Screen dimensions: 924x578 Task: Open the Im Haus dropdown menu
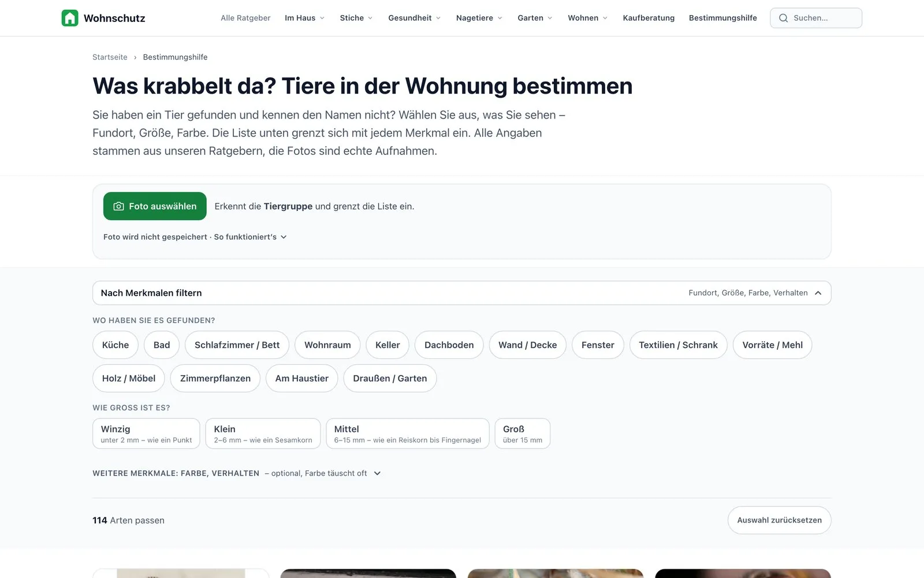[304, 18]
